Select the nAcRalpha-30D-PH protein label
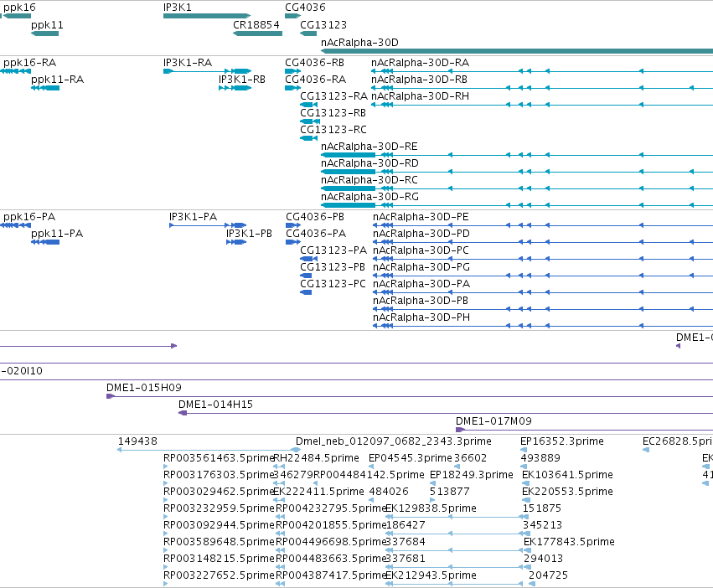 tap(421, 317)
